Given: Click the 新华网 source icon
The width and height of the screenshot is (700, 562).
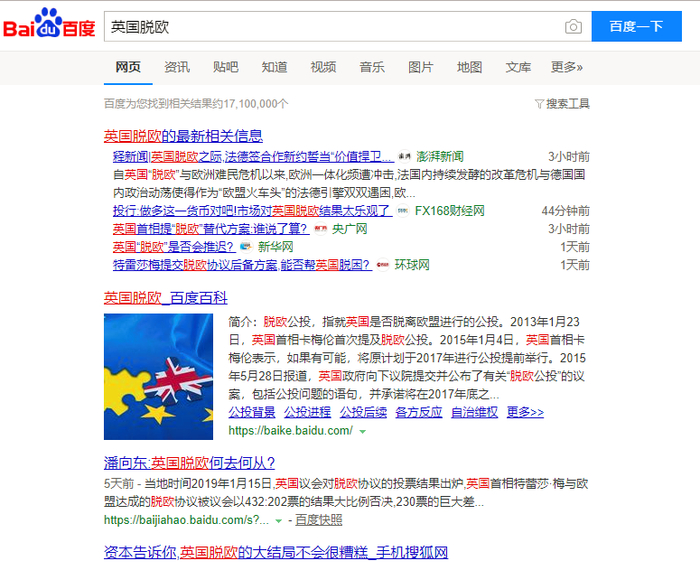Looking at the screenshot, I should point(246,247).
